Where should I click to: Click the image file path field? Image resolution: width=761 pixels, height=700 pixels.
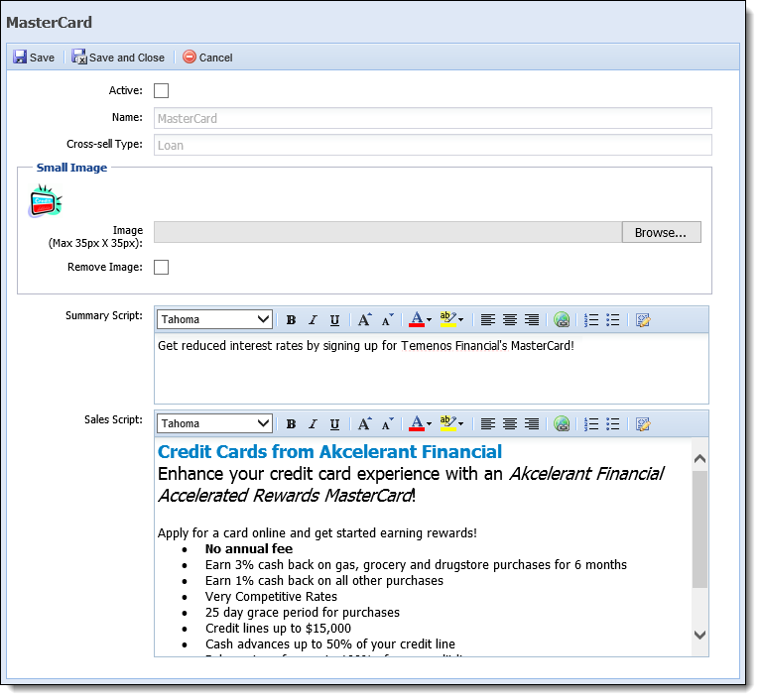[388, 232]
